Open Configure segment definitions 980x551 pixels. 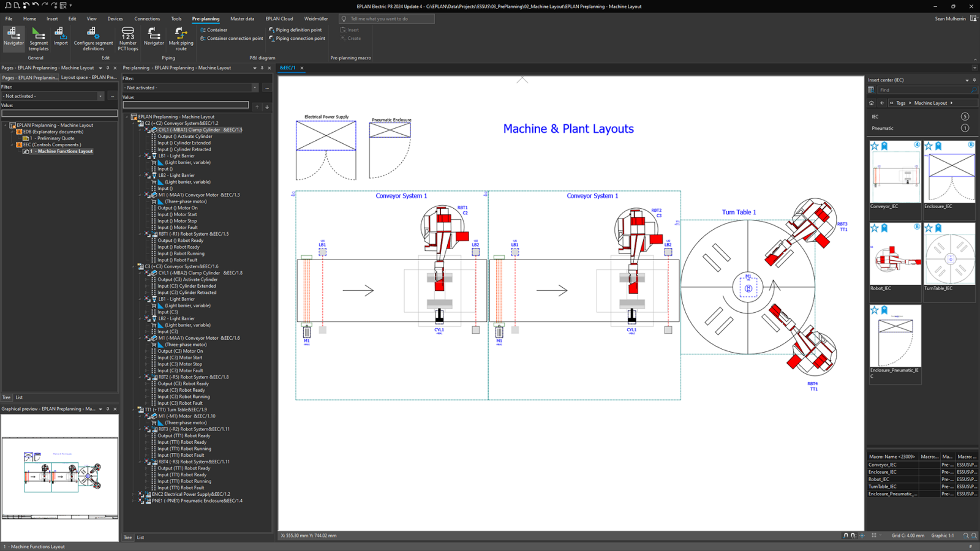click(x=93, y=38)
